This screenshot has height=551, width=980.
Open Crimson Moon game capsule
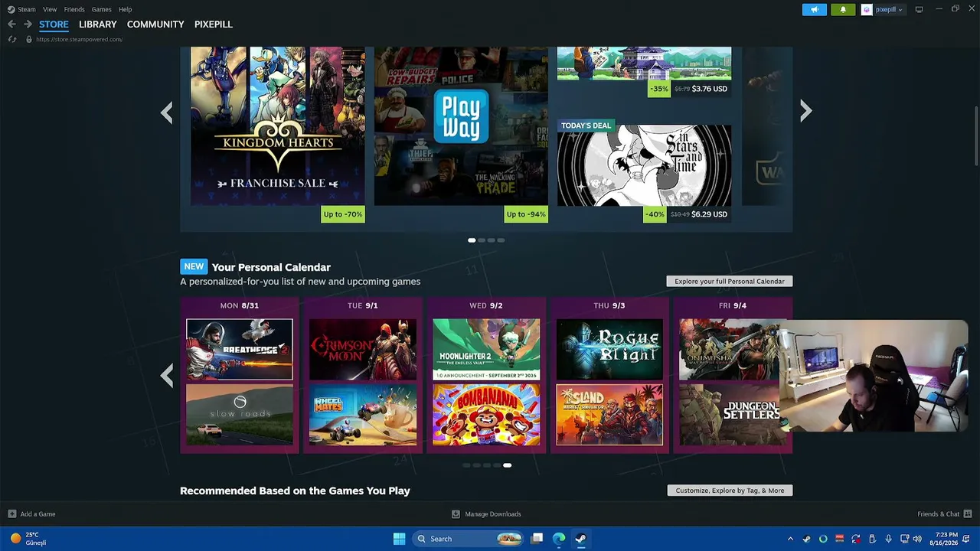click(x=363, y=350)
